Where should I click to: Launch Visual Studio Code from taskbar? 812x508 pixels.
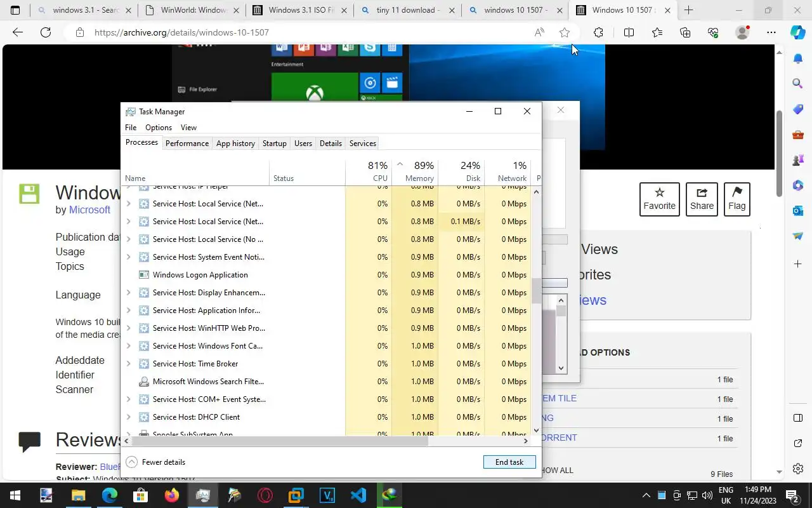[x=358, y=495]
